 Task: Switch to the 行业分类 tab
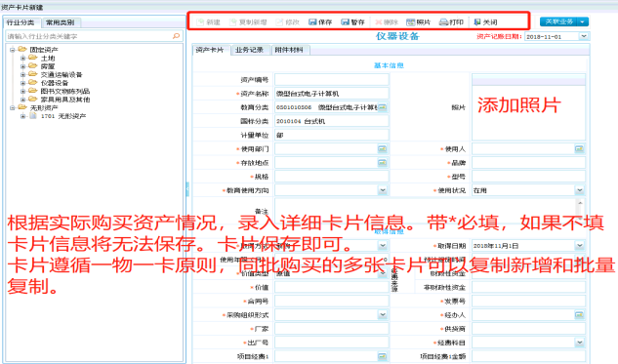[21, 22]
